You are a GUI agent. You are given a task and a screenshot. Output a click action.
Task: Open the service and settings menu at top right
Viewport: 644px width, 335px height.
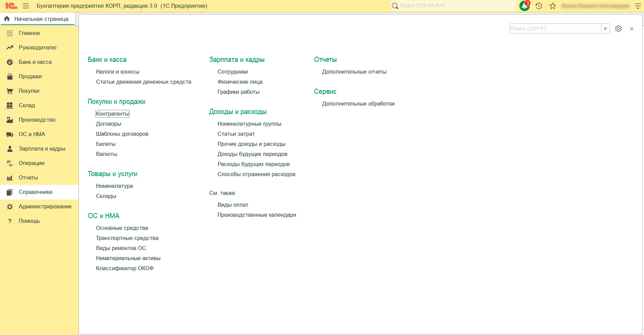tap(638, 6)
